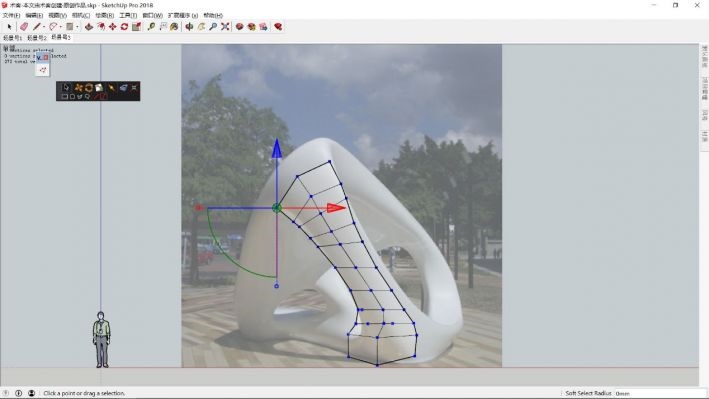Select the Offset tool
Viewport: 709px width, 399px height.
click(x=101, y=27)
